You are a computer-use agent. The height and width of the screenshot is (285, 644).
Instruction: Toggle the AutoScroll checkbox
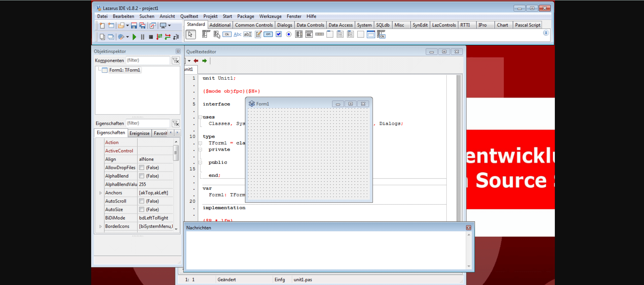142,201
